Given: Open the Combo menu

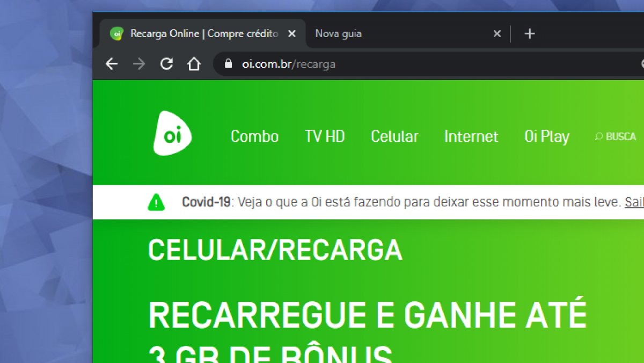Looking at the screenshot, I should click(254, 136).
